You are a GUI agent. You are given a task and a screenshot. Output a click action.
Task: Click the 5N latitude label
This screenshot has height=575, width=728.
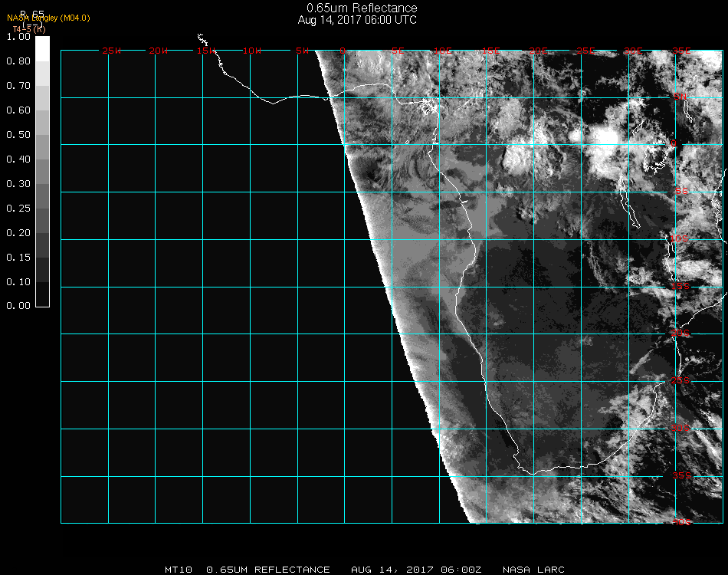[680, 97]
